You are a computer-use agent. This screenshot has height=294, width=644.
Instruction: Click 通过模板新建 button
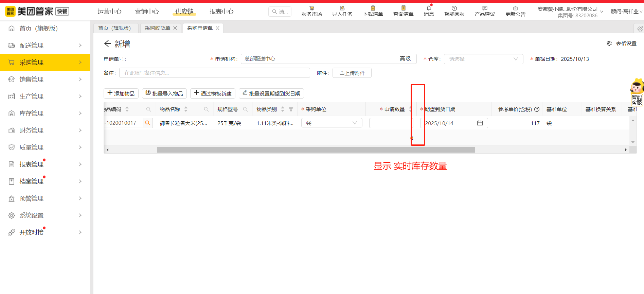pos(213,93)
